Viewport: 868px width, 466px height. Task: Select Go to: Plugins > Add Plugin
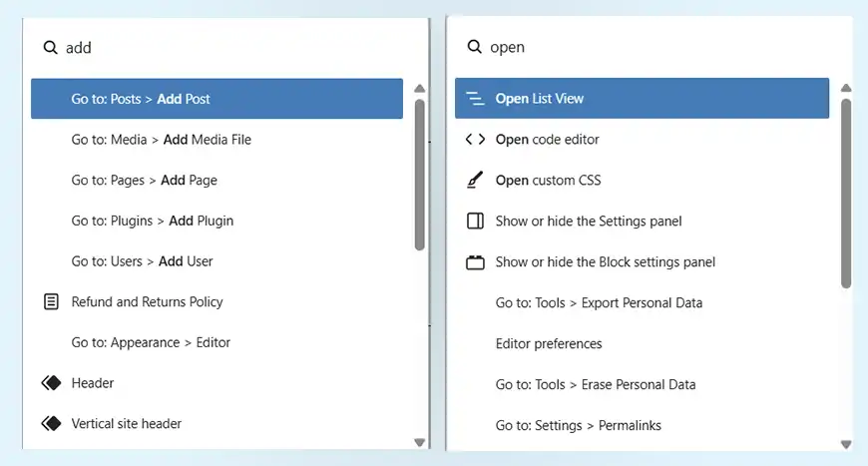click(x=152, y=221)
